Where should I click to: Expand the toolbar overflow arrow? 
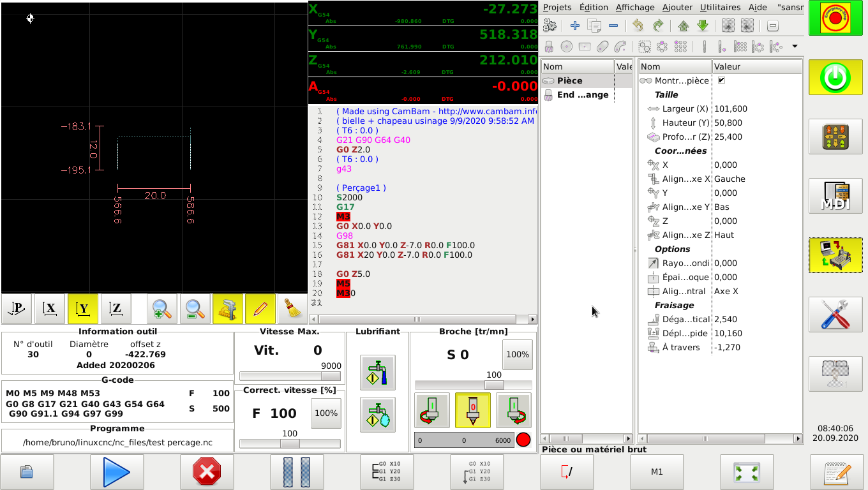tap(795, 47)
